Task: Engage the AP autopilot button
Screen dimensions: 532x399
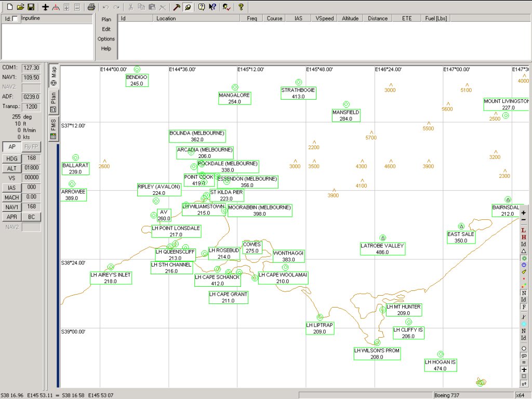Action: coord(12,147)
